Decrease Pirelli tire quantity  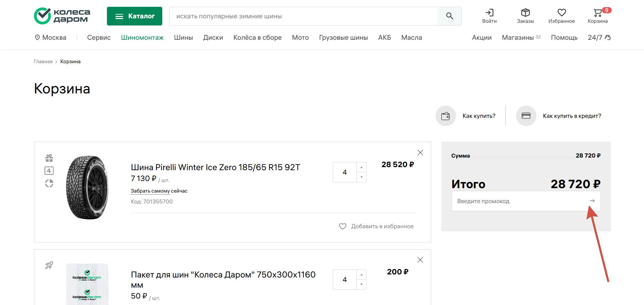coord(362,177)
